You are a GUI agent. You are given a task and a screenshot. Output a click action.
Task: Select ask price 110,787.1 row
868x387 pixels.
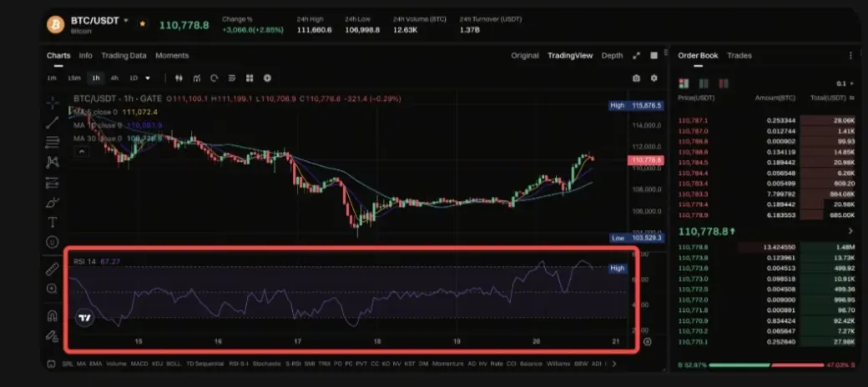pos(767,120)
